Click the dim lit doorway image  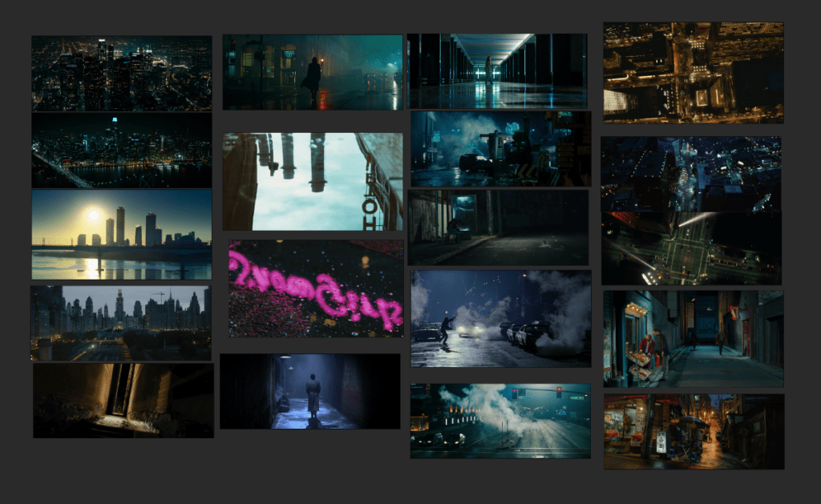pyautogui.click(x=123, y=401)
